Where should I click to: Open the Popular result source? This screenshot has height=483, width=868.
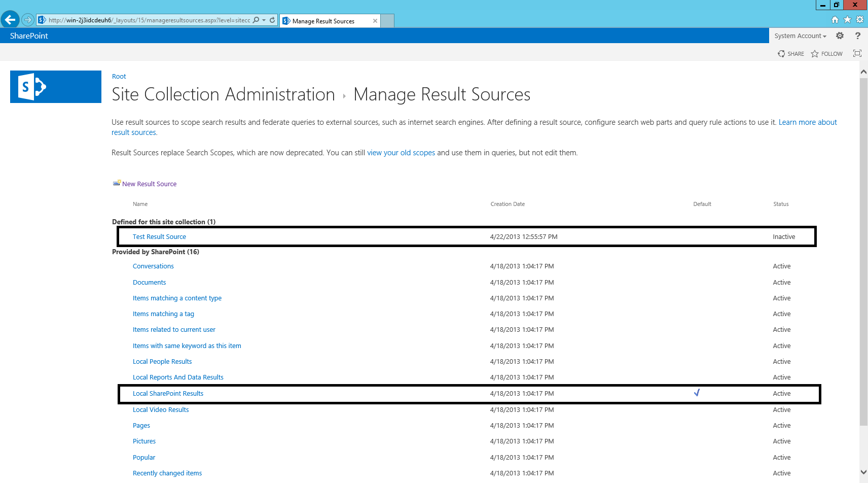[144, 457]
